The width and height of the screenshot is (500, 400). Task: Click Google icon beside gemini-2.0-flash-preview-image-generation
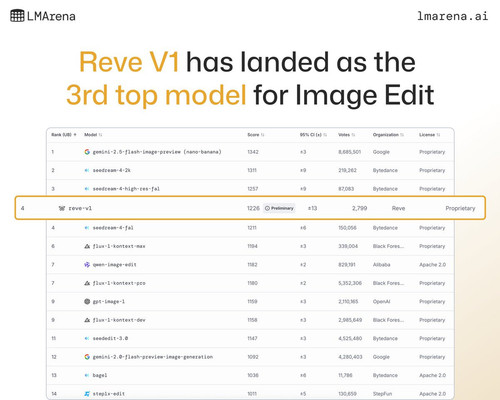(87, 357)
